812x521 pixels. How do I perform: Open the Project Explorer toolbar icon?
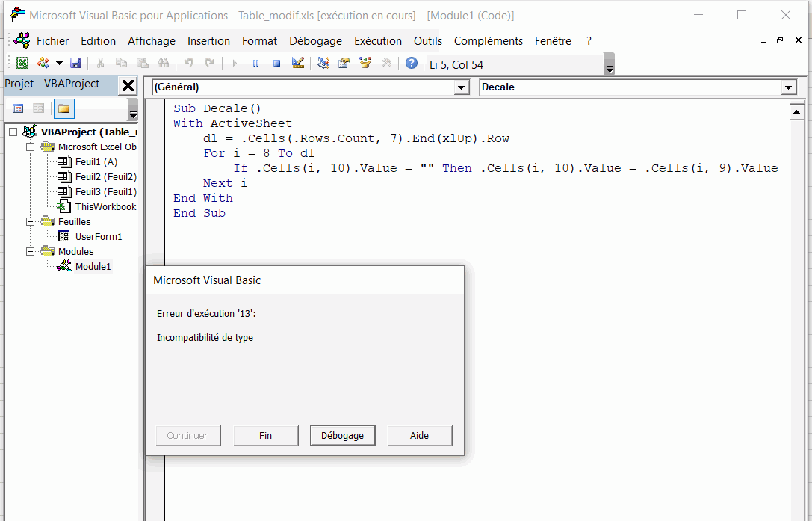coord(323,64)
